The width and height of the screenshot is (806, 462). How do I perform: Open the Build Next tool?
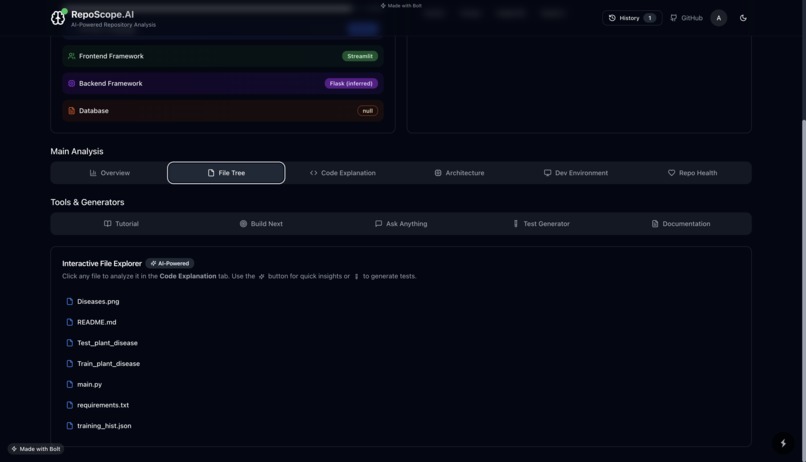(x=261, y=224)
